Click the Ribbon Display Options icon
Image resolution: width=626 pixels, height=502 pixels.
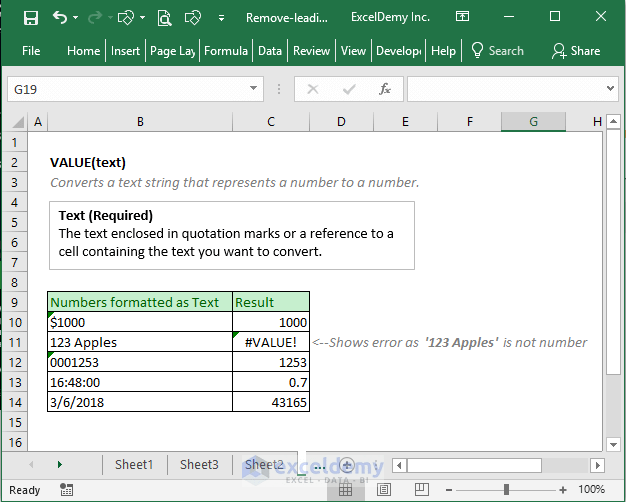pos(462,16)
